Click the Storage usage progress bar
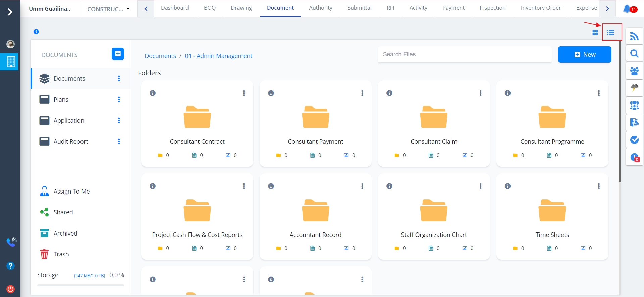Screen dimensions: 644x297 pos(80,285)
